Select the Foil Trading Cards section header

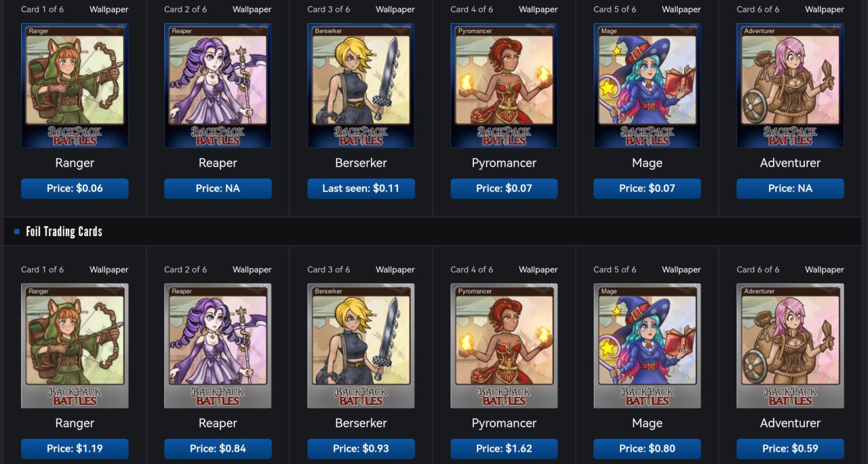click(64, 231)
